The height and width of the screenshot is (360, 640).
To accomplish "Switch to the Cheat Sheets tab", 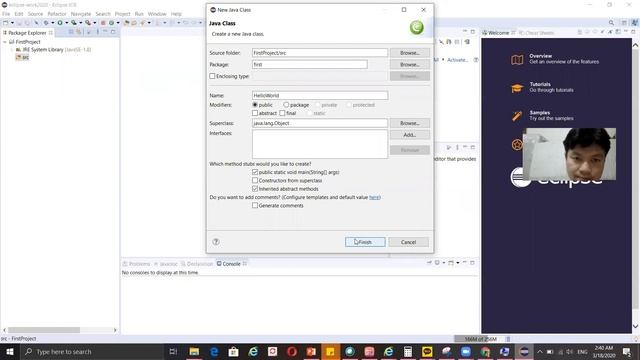I will pyautogui.click(x=536, y=33).
